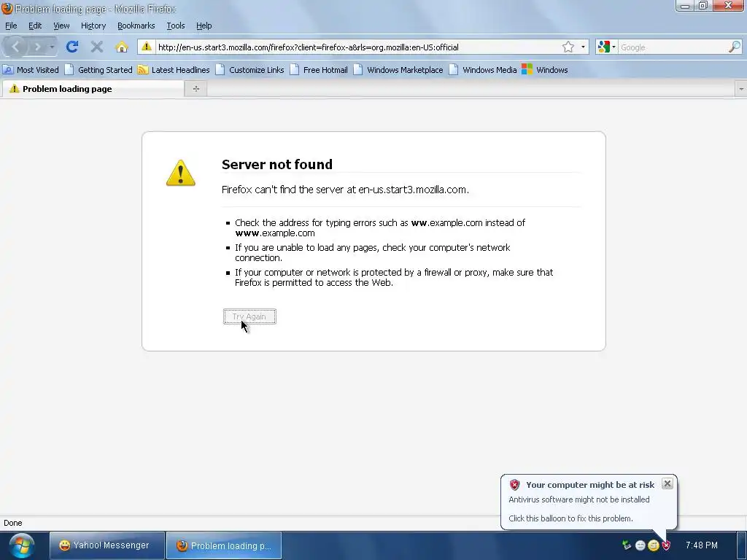Minimize the Firefox window

(x=685, y=6)
